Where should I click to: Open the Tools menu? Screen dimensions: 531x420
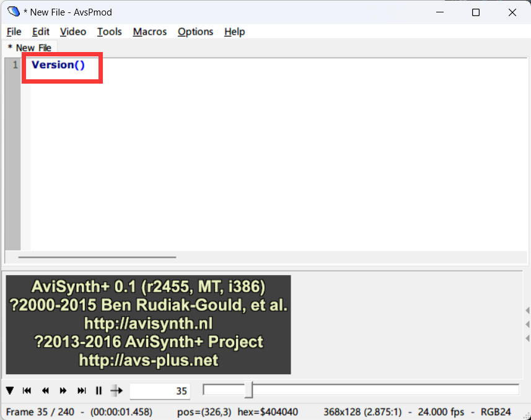[x=110, y=32]
